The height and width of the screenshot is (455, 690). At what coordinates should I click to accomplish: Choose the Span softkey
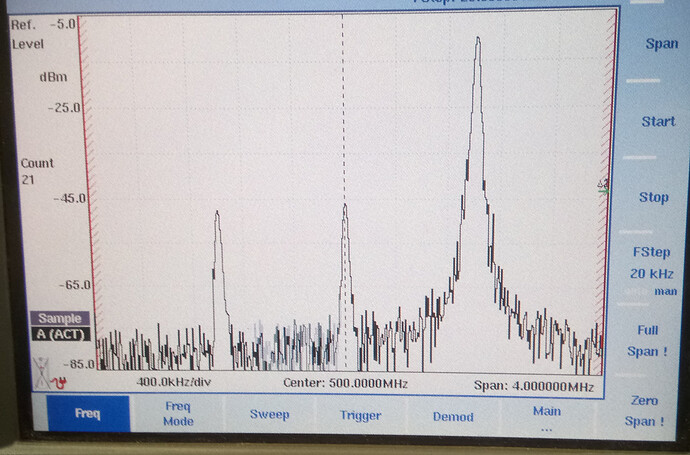coord(661,44)
